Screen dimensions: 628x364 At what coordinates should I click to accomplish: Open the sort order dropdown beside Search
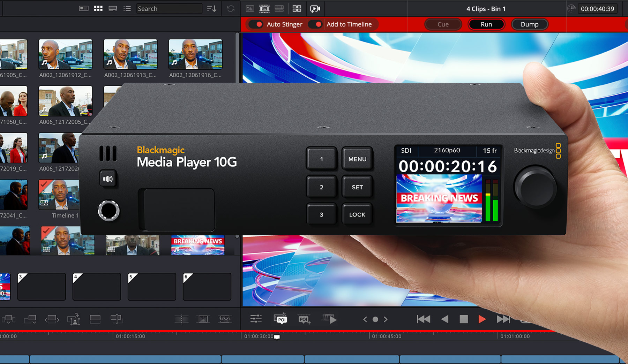[211, 9]
